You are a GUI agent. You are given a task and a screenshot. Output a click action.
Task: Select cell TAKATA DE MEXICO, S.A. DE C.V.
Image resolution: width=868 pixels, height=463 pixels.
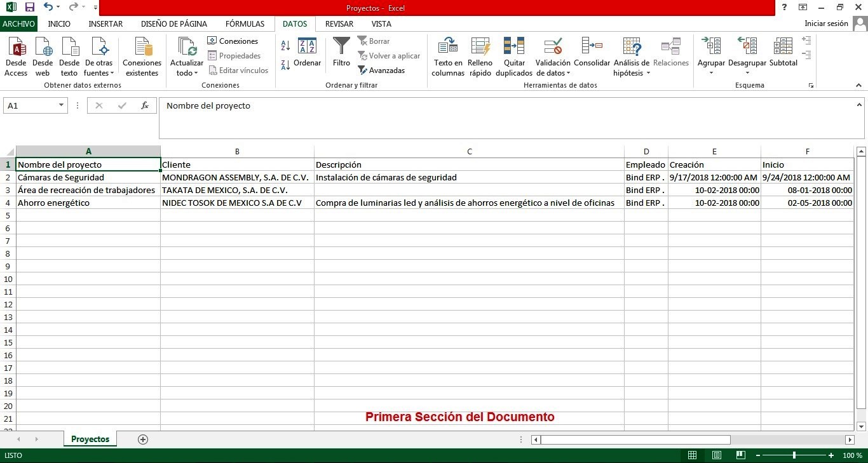coord(237,190)
